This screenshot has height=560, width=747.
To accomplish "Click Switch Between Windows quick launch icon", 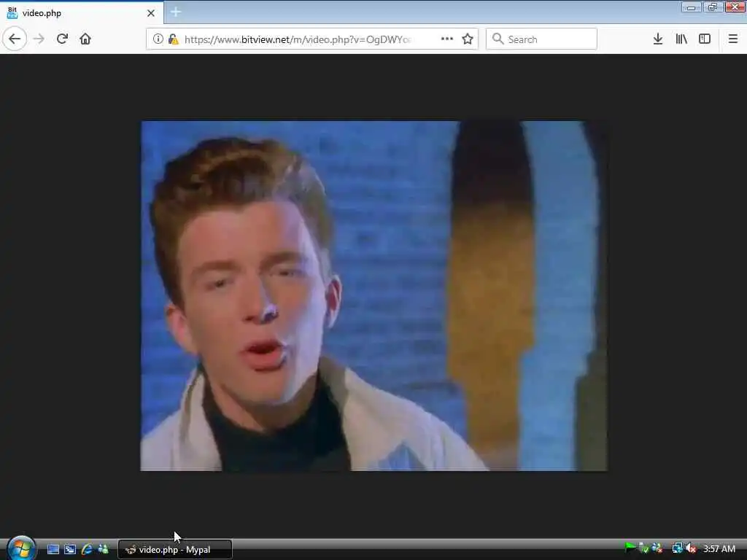I will pos(70,550).
